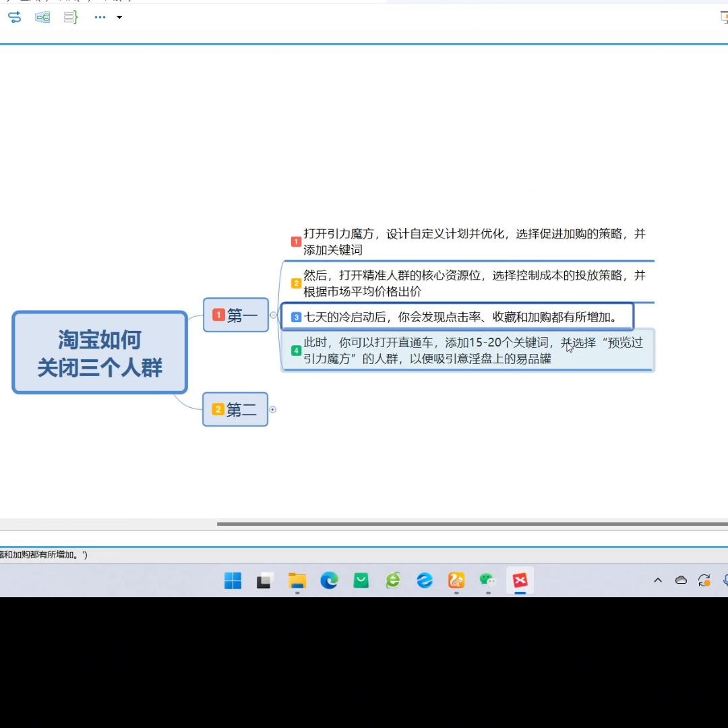This screenshot has height=728, width=728.
Task: Select the 第二 branch topic
Action: tap(235, 410)
